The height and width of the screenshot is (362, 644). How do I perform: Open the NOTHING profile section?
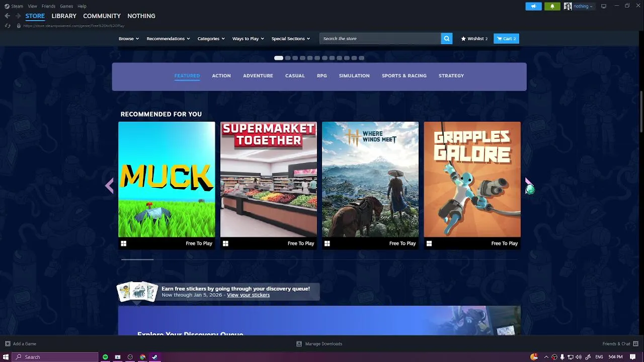pyautogui.click(x=141, y=16)
